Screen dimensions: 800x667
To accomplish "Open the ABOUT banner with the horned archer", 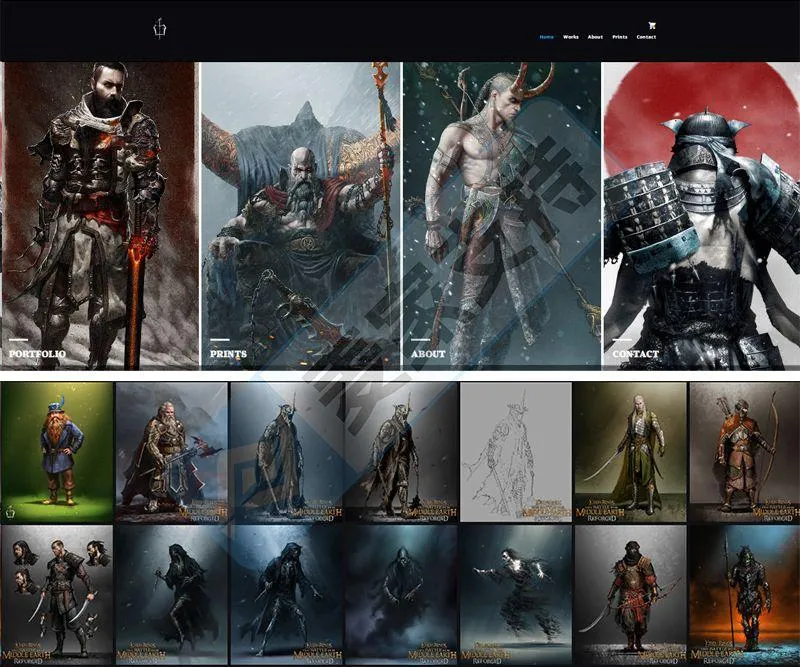I will [502, 216].
